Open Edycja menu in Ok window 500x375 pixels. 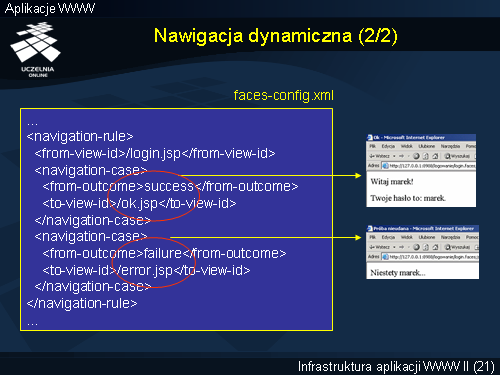point(388,146)
